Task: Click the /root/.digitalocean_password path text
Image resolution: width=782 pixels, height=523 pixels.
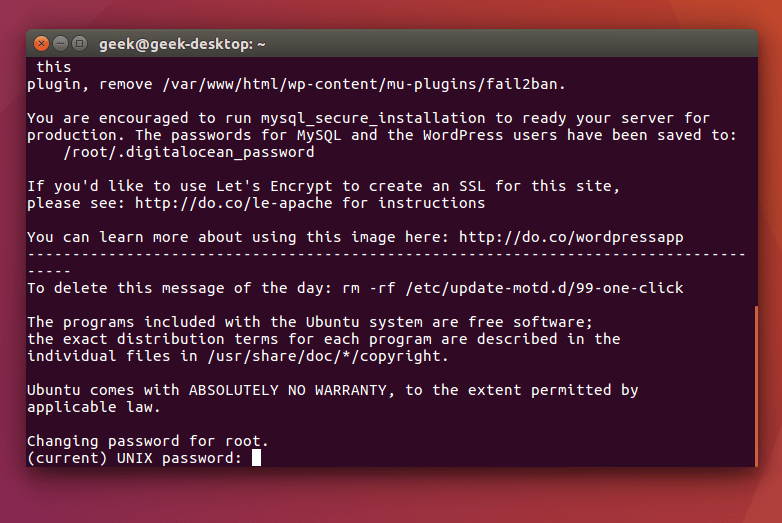Action: (189, 152)
